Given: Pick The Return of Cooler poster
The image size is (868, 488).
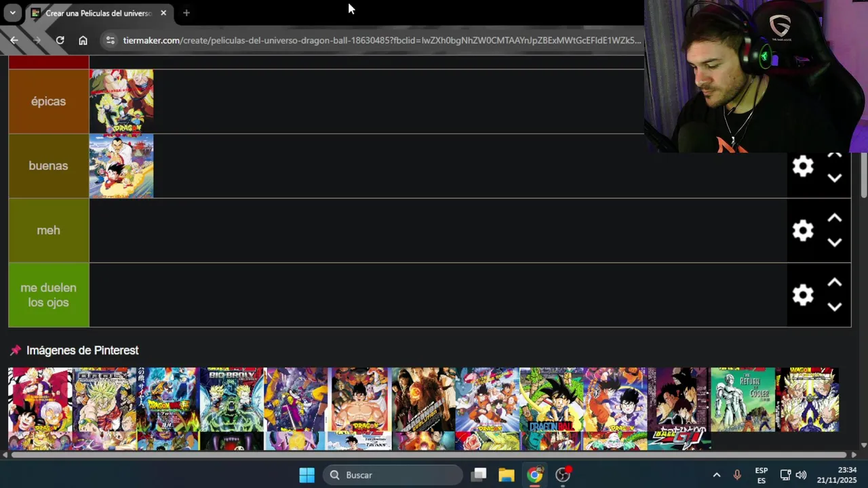Looking at the screenshot, I should 743,400.
